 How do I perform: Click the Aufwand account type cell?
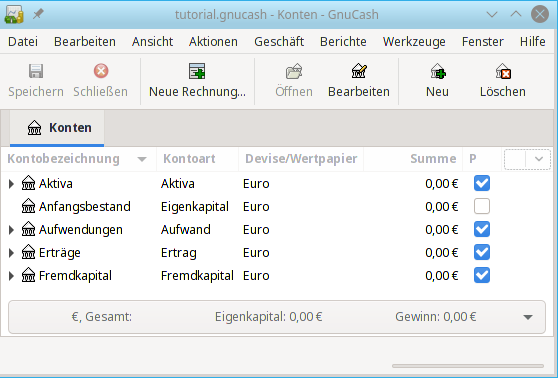point(185,230)
